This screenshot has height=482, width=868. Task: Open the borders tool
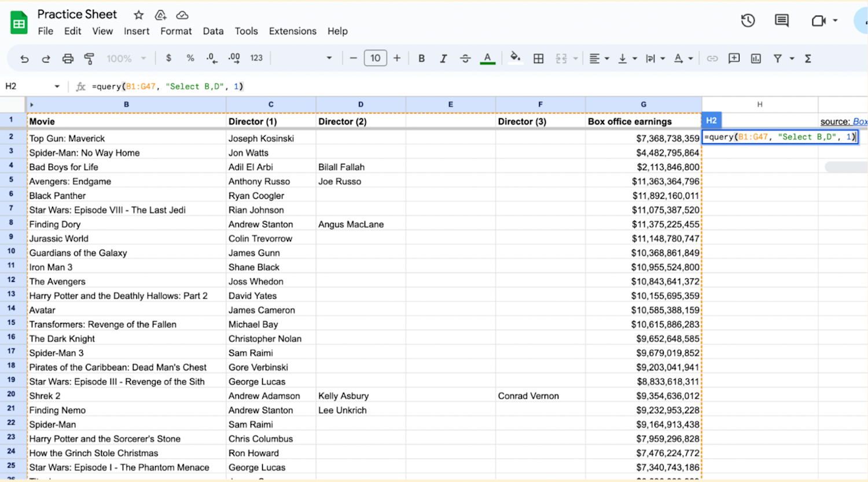[539, 58]
